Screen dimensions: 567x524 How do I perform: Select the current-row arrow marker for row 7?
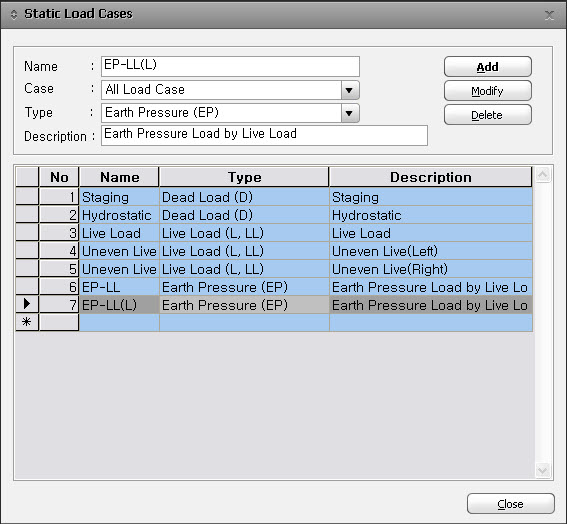tap(27, 304)
